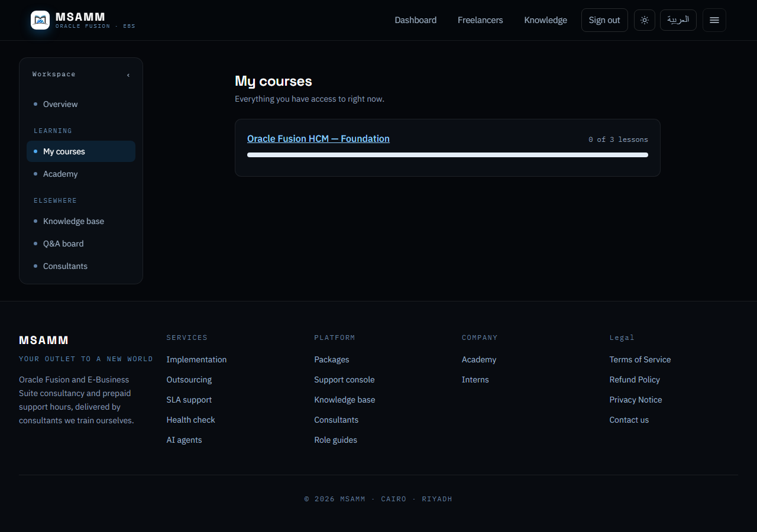Image resolution: width=757 pixels, height=532 pixels.
Task: Click the 'My courses' page heading
Action: 273,81
